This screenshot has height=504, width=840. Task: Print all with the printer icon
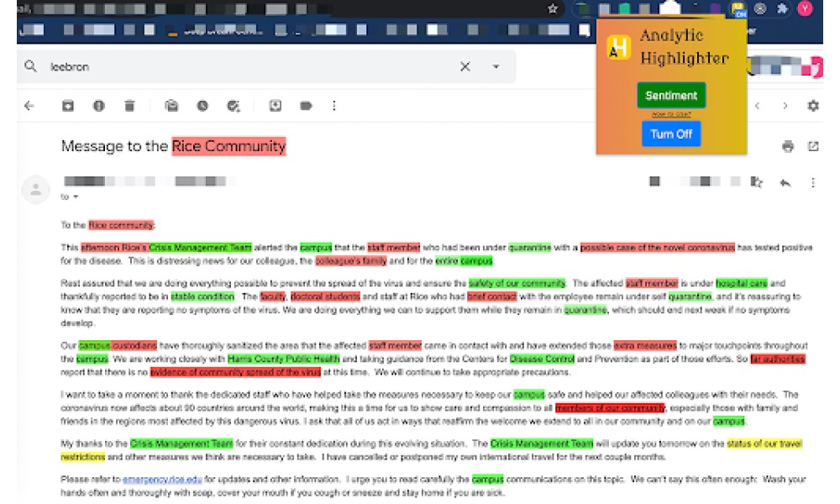(x=788, y=146)
